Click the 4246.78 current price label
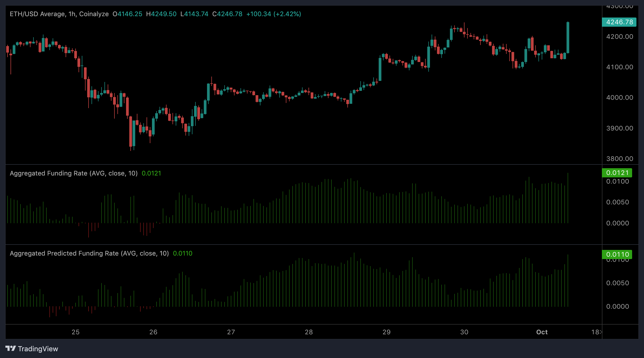644x358 pixels. pos(619,22)
